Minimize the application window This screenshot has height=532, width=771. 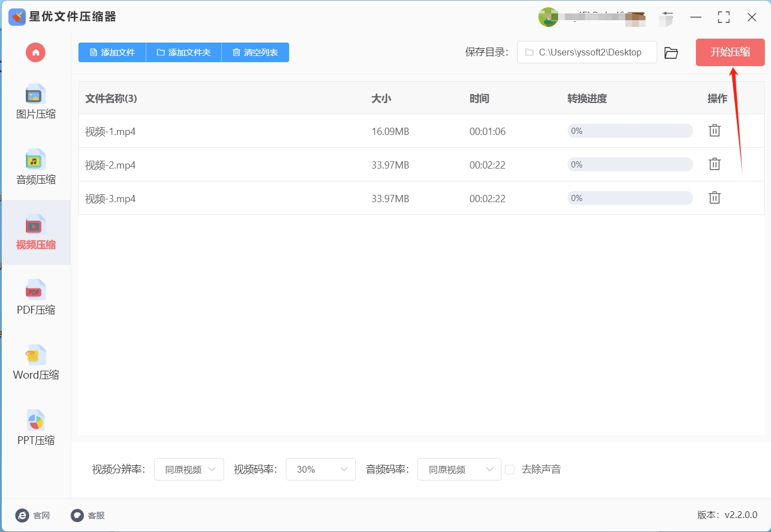[696, 17]
